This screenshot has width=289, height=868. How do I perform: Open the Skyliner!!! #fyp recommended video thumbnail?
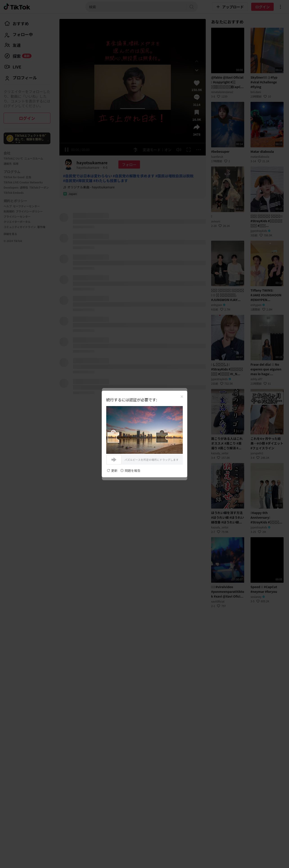267,50
